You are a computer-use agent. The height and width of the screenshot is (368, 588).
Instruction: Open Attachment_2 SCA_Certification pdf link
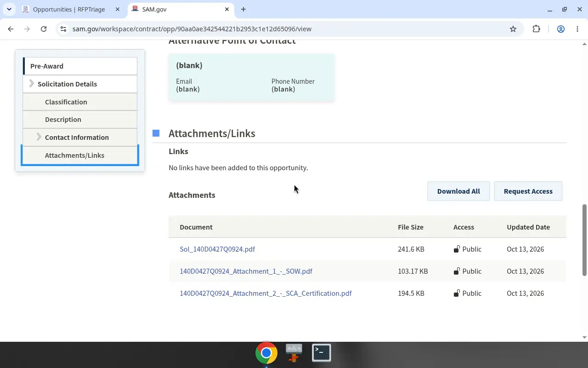click(266, 293)
